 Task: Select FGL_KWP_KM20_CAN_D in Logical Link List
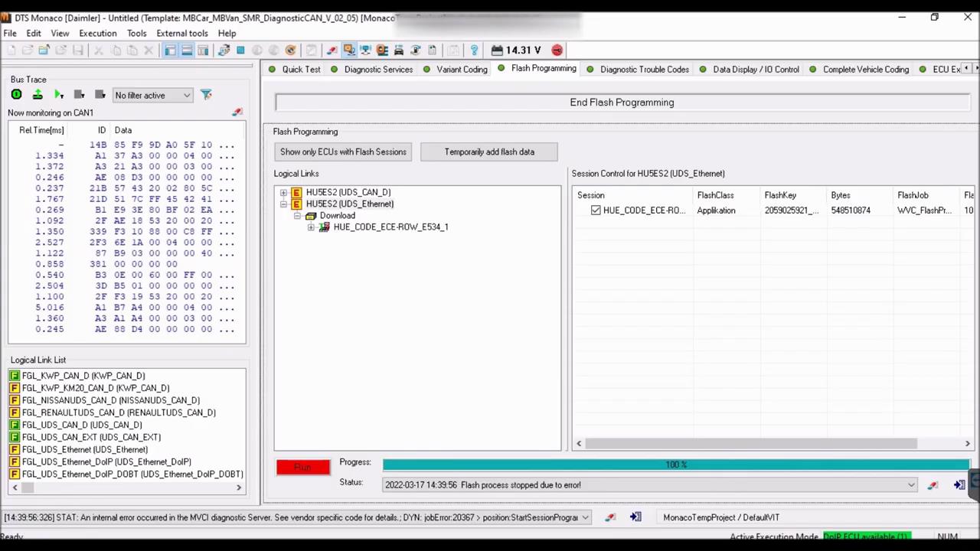tap(96, 388)
